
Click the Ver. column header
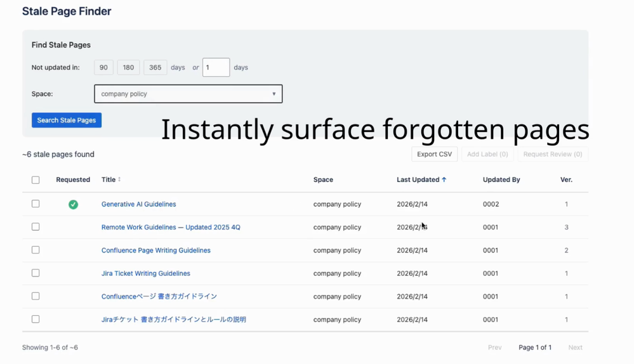point(566,179)
